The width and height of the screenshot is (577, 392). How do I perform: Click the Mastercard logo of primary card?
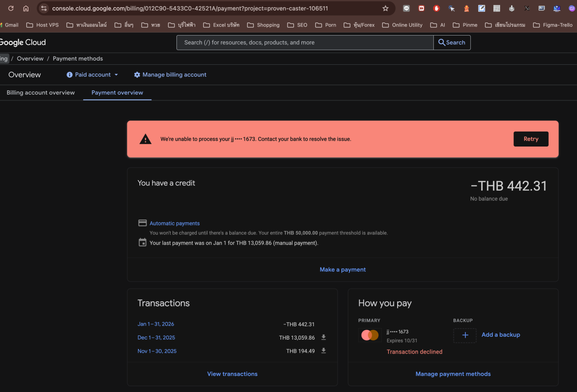click(x=370, y=335)
